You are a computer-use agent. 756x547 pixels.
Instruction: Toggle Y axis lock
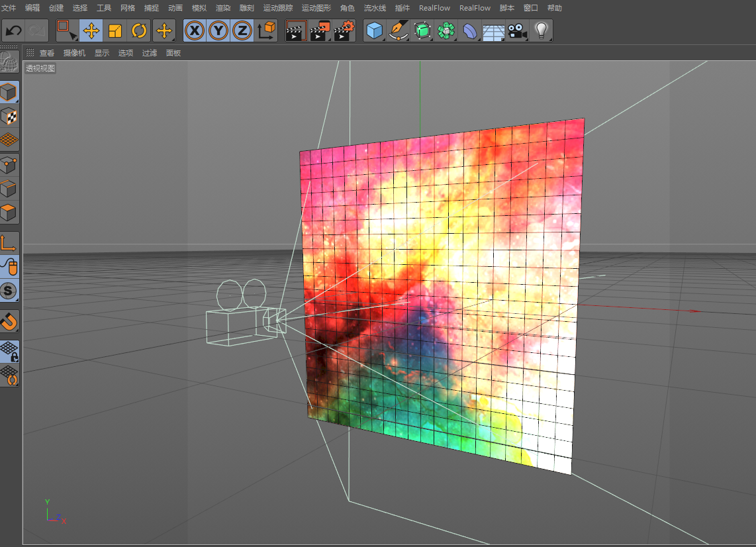pos(218,31)
